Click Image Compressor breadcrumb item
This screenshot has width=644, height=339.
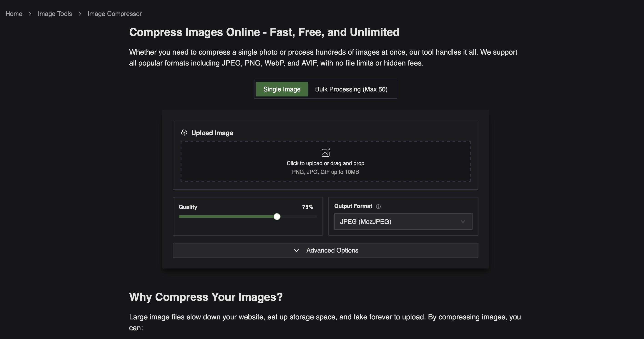[115, 14]
